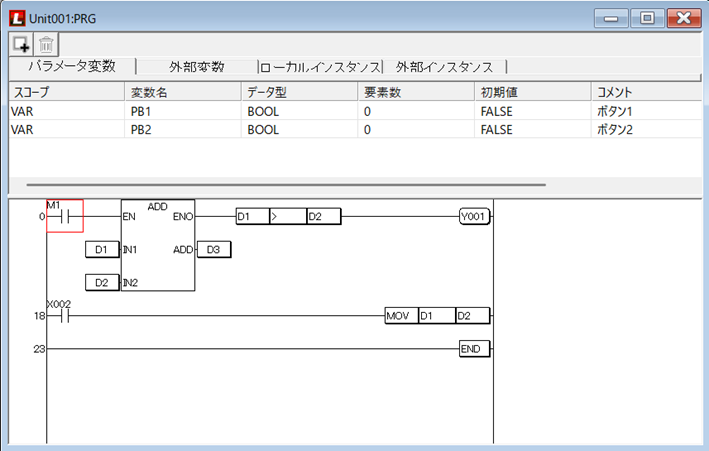Select the パラメータ変数 tab
The height and width of the screenshot is (451, 709).
coord(72,66)
